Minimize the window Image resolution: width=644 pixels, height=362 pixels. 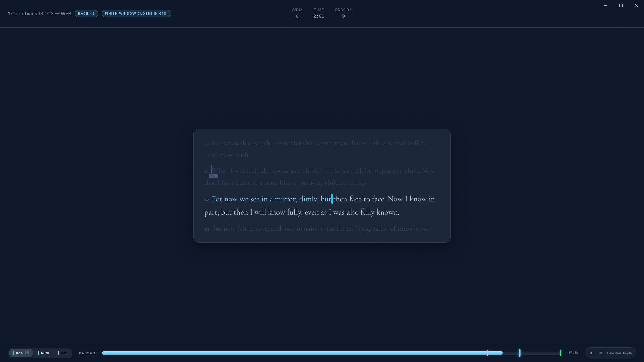click(x=605, y=5)
